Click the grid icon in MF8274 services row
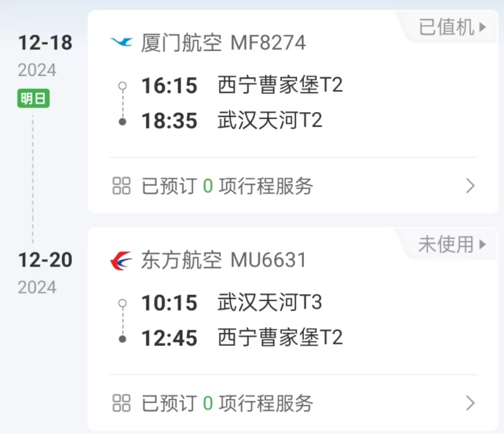This screenshot has width=504, height=434. tap(122, 186)
